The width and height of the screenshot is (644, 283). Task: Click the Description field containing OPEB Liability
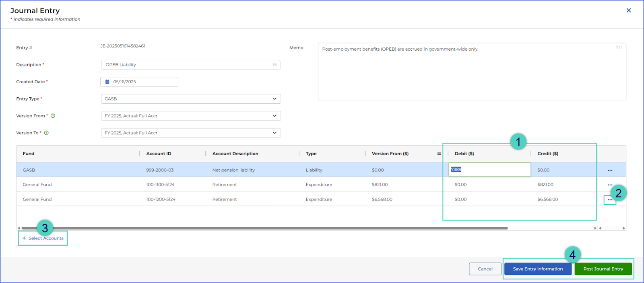(x=191, y=65)
